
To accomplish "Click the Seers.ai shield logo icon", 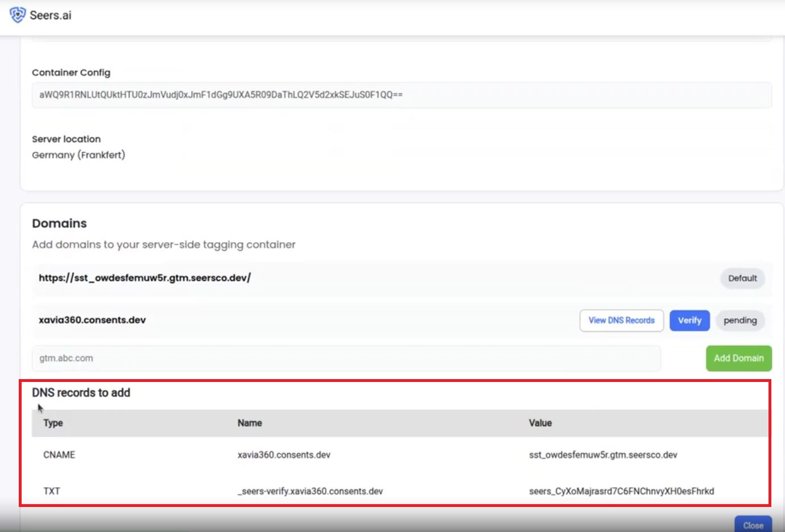I will [18, 15].
